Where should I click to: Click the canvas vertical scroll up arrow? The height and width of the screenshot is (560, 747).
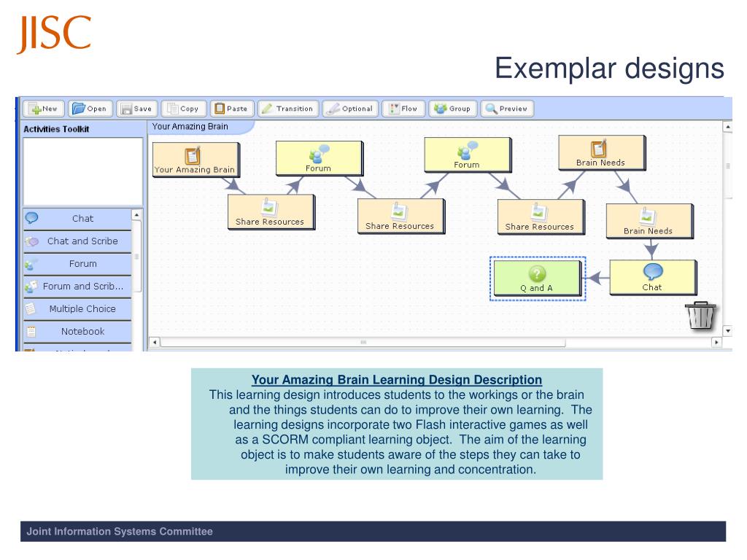[x=727, y=127]
